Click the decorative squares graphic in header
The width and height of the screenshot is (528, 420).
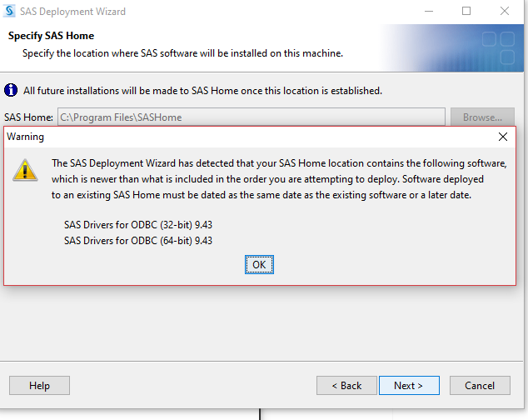498,48
